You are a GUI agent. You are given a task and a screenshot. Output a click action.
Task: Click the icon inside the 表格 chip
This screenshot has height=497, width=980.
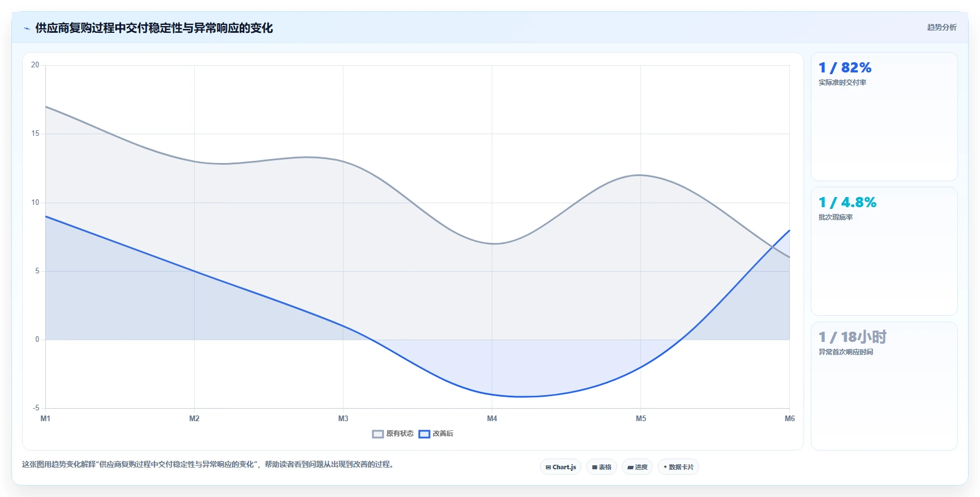594,468
